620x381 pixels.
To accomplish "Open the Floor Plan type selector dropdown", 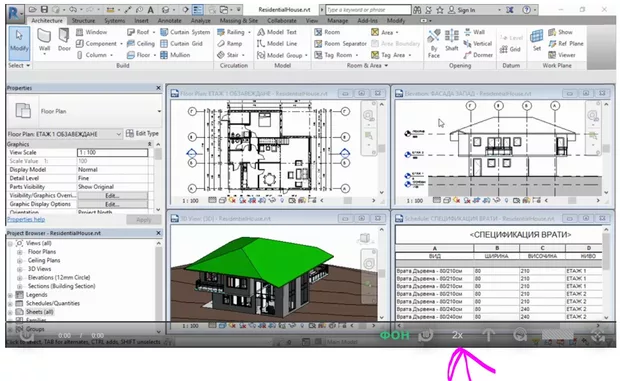I will [159, 111].
